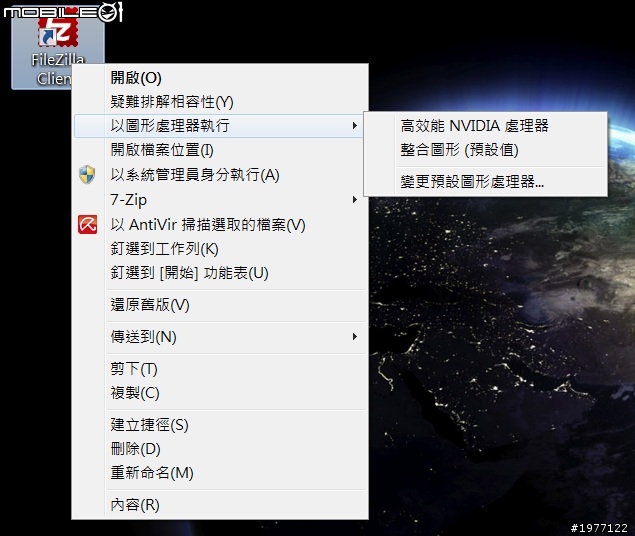Select the FileZilla Client desktop shortcut icon
The image size is (635, 536).
[58, 47]
